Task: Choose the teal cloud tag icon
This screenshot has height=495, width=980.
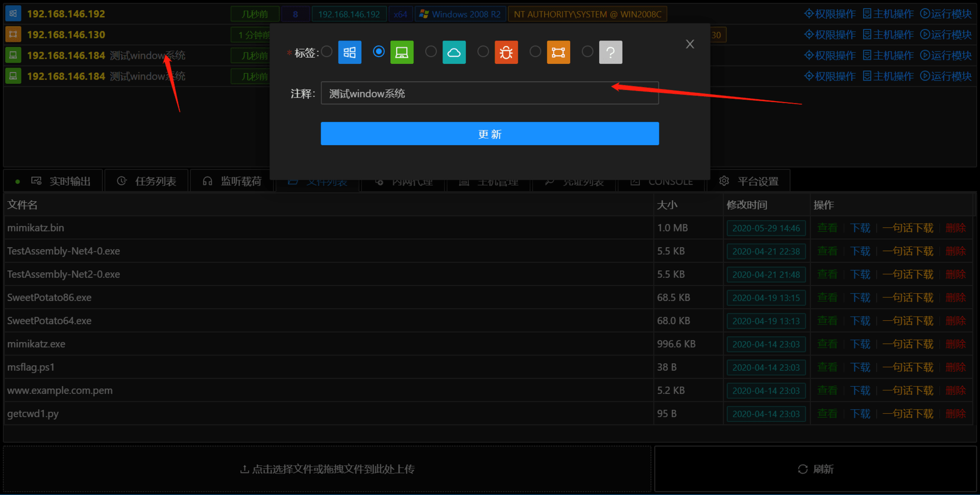Action: click(454, 52)
